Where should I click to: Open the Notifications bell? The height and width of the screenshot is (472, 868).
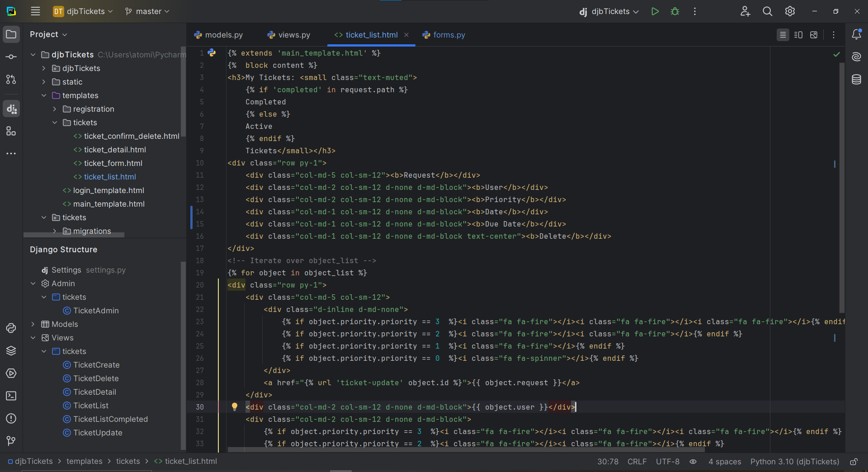point(856,34)
